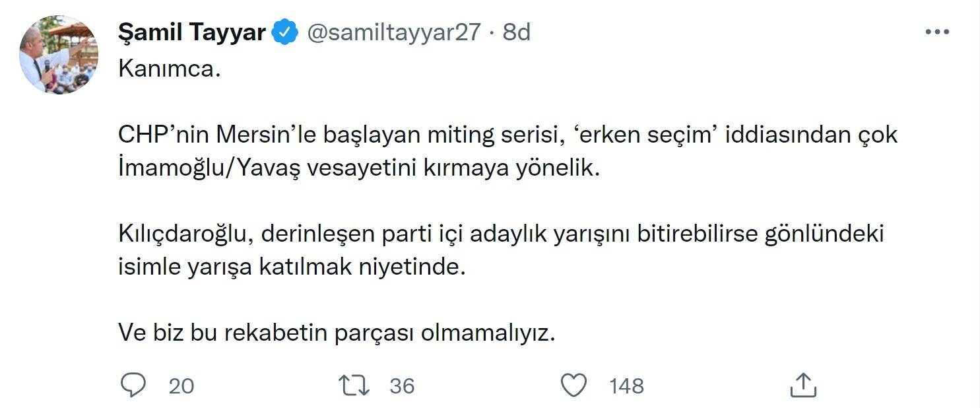Click the display name Şamil Tayyar
Viewport: 980px width, 408px height.
[191, 32]
